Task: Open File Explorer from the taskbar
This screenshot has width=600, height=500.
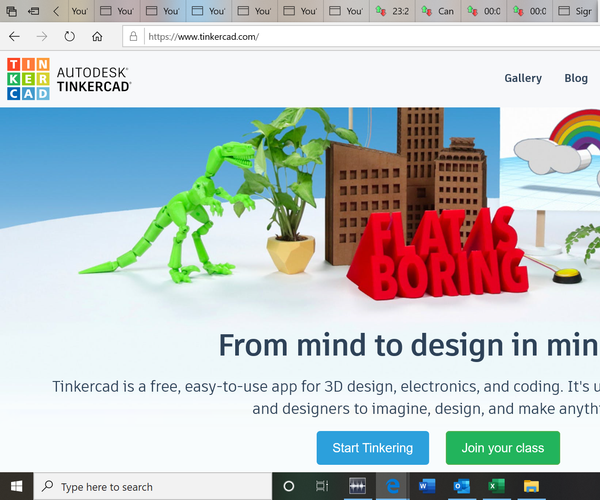Action: [531, 486]
